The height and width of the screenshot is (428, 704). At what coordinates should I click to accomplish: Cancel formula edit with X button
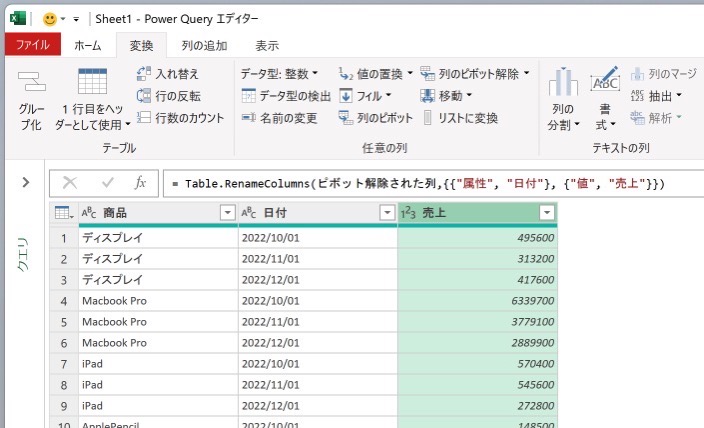pyautogui.click(x=70, y=183)
